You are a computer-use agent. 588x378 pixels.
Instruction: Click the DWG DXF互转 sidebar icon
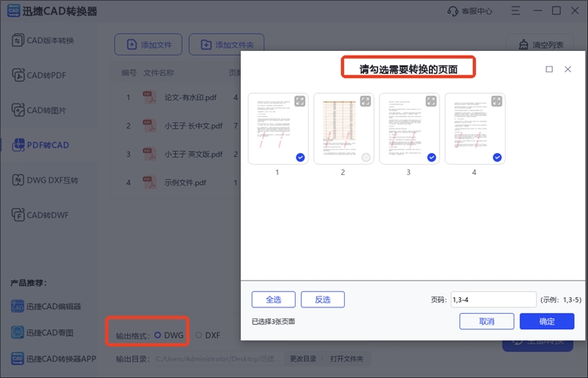click(x=18, y=180)
